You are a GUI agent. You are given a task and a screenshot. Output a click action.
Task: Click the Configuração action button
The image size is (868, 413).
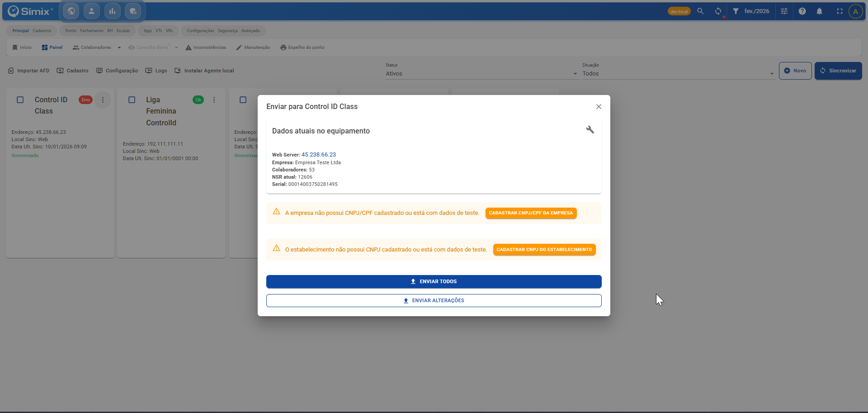[117, 71]
